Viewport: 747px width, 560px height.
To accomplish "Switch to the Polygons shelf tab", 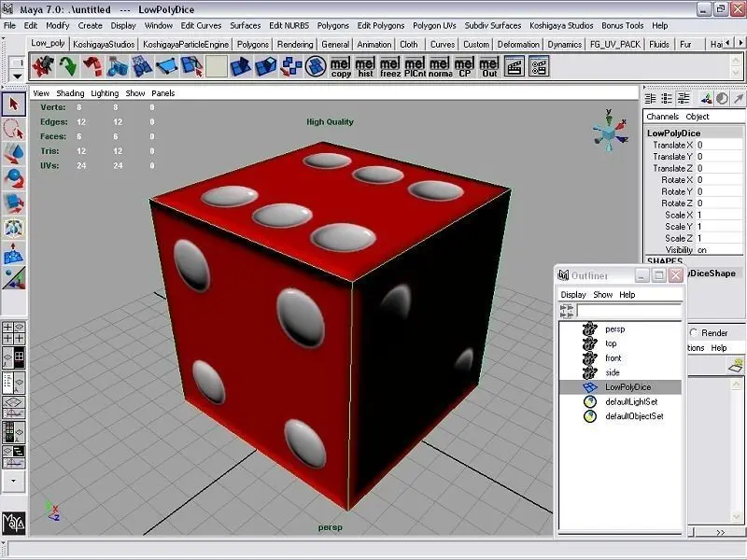I will (x=252, y=44).
